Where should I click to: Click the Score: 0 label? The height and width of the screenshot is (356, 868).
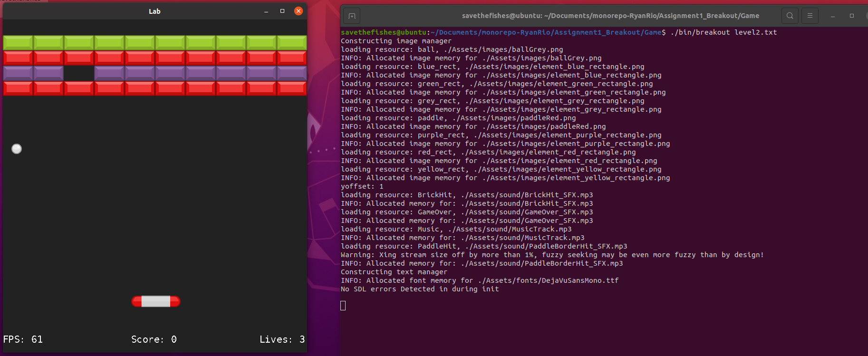point(154,339)
